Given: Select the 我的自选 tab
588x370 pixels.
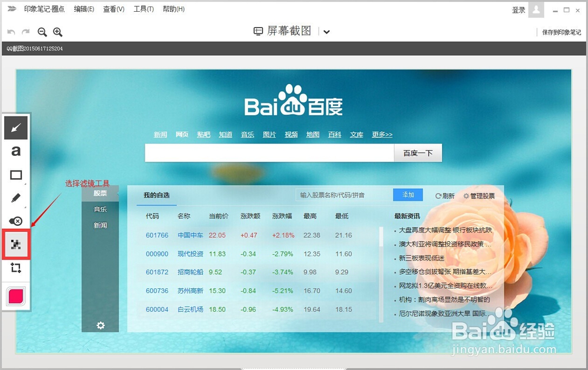Looking at the screenshot, I should point(156,195).
